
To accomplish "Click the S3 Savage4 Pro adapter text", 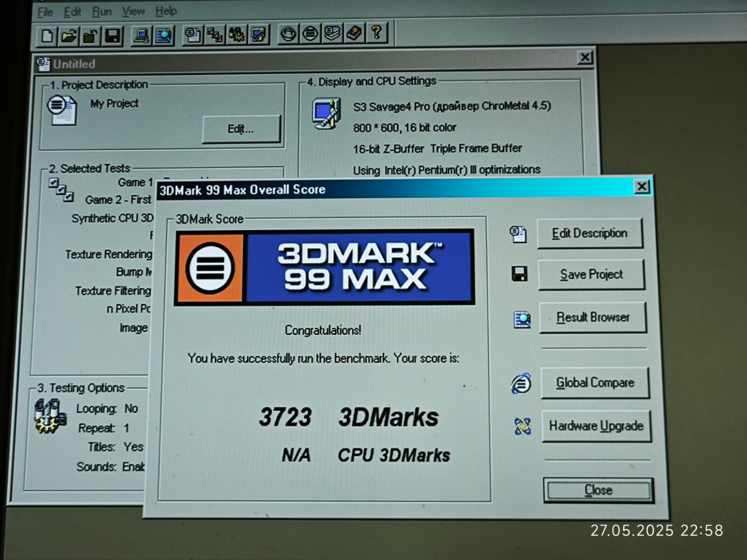I will point(452,106).
